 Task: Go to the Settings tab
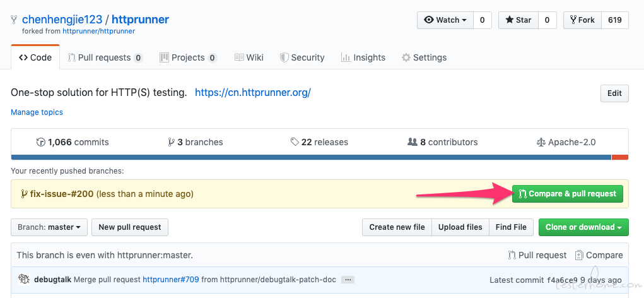click(424, 57)
